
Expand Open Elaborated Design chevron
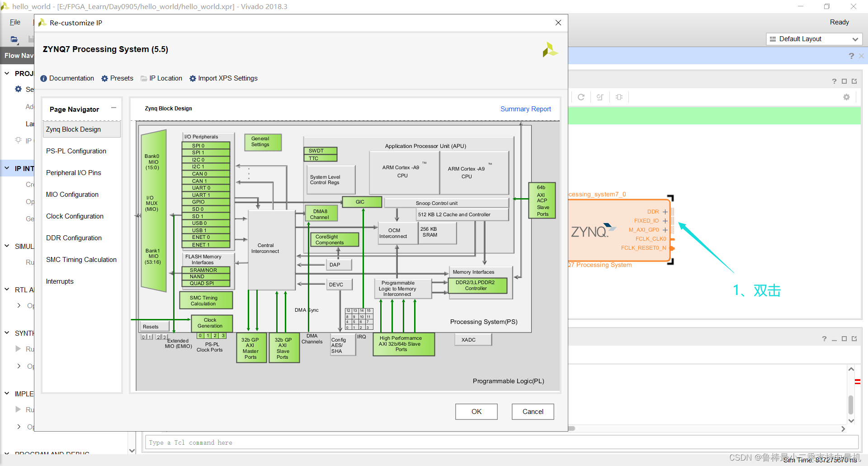coord(19,305)
